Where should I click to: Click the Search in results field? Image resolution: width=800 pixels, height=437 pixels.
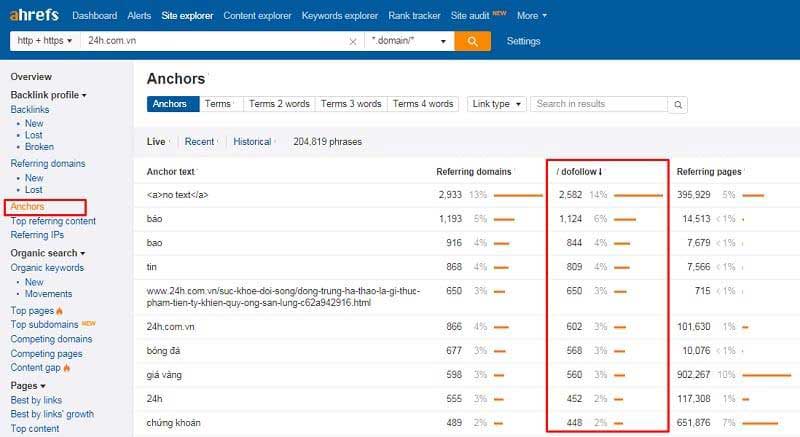[598, 104]
